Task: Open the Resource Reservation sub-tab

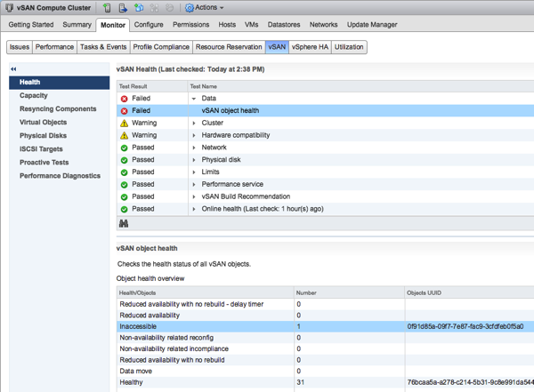Action: (x=229, y=47)
